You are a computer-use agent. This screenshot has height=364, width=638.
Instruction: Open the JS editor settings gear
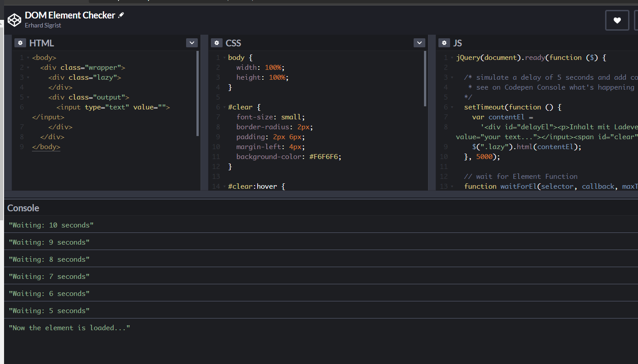(x=444, y=43)
